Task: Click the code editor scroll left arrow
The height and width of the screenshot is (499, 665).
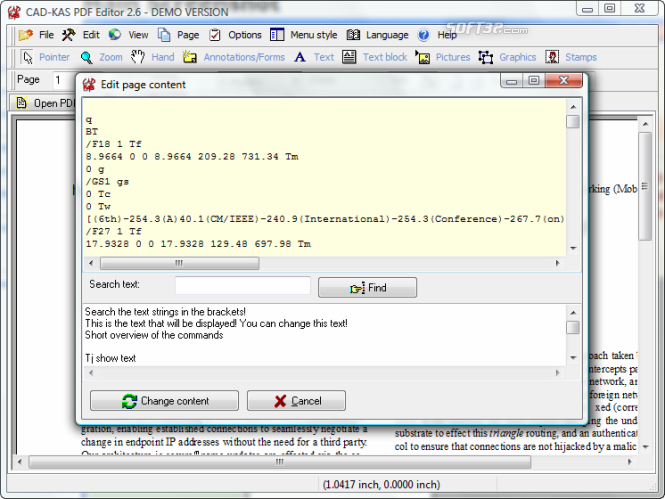Action: (91, 263)
